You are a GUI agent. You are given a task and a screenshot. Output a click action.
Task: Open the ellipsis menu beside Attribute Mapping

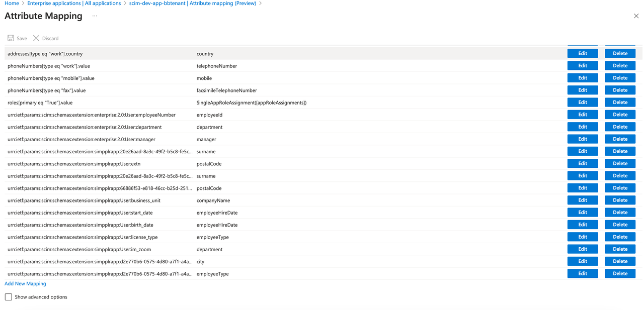(95, 16)
